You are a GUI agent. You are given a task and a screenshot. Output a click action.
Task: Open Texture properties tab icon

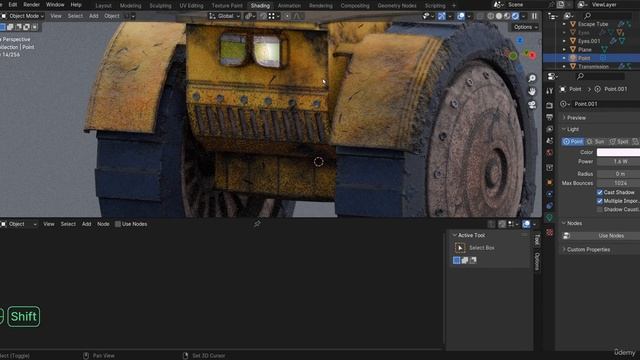coord(549,232)
